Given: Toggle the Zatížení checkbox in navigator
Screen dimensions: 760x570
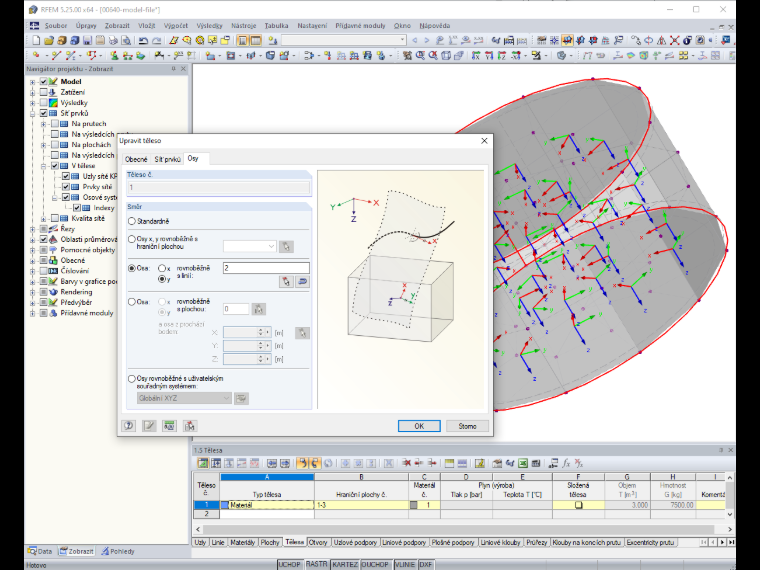Looking at the screenshot, I should coord(44,92).
